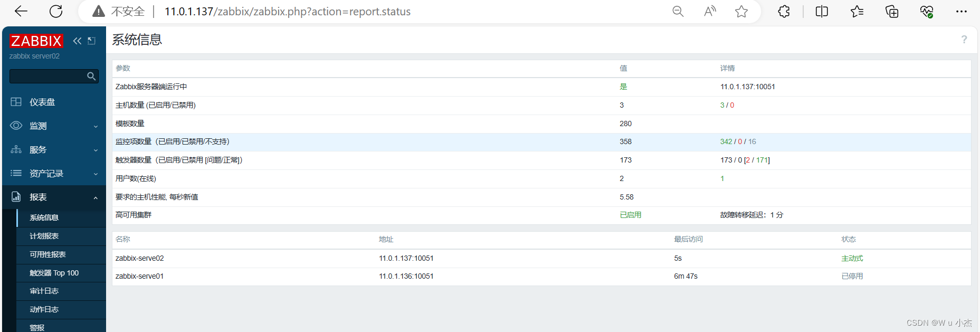
Task: Open browser extensions puzzle icon
Action: pyautogui.click(x=784, y=12)
